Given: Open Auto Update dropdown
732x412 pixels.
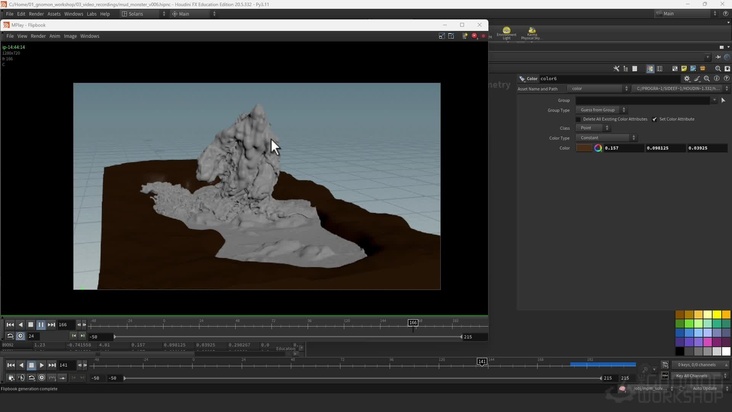Looking at the screenshot, I should tap(705, 388).
